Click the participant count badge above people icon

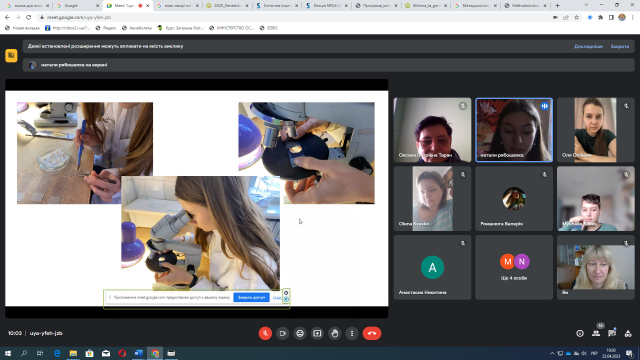(600, 326)
